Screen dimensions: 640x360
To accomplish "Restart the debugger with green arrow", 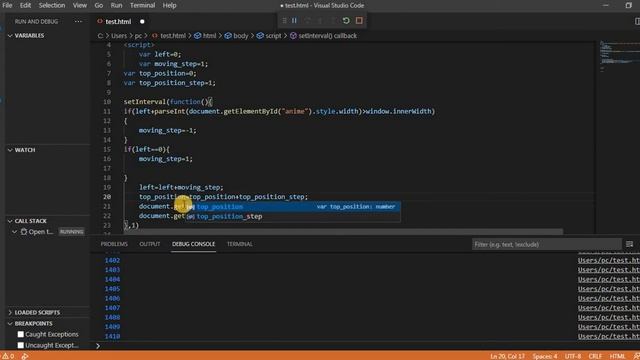I will point(346,20).
